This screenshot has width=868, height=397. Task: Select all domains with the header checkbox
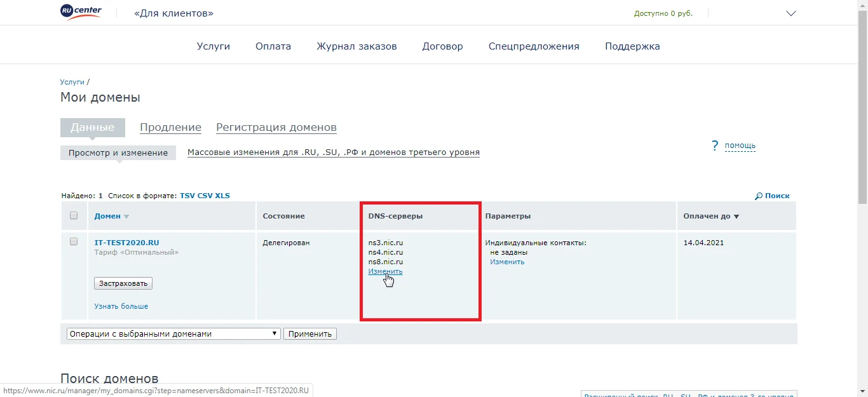coord(74,215)
